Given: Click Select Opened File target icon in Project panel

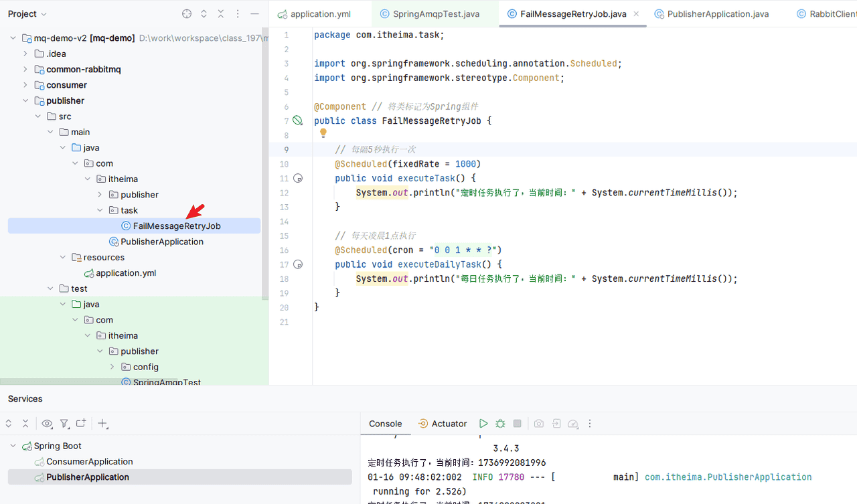Looking at the screenshot, I should pos(187,14).
